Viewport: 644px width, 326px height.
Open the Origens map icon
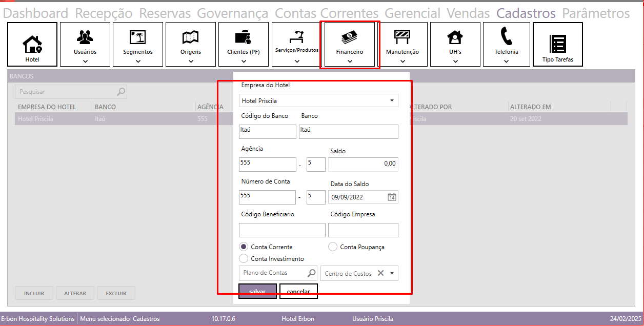click(191, 37)
